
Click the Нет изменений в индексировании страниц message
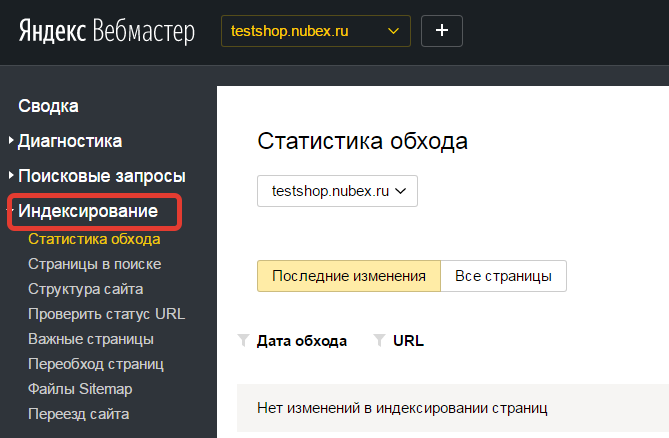[402, 408]
